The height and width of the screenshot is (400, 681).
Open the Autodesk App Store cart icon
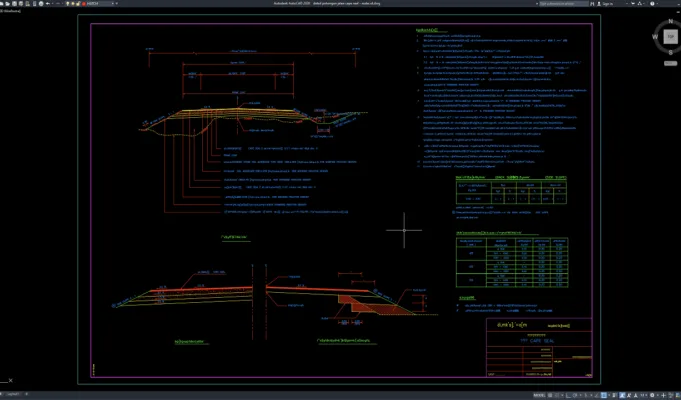point(633,3)
